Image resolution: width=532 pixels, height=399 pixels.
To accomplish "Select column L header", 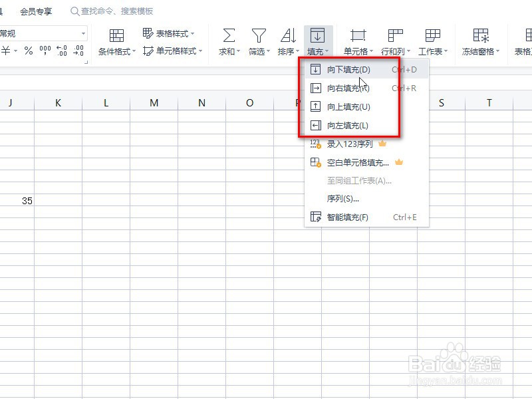I will (x=106, y=103).
